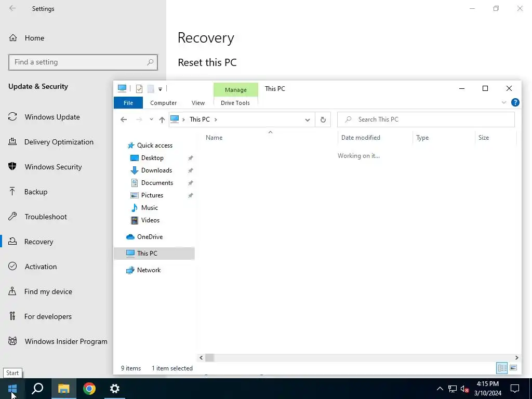
Task: Select Network in navigation pane
Action: (x=149, y=270)
